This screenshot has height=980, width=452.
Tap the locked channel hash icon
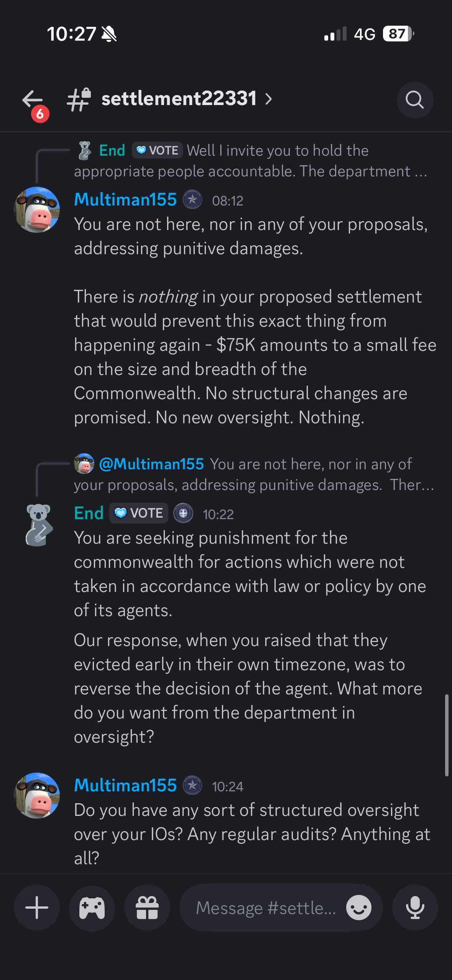click(x=79, y=99)
